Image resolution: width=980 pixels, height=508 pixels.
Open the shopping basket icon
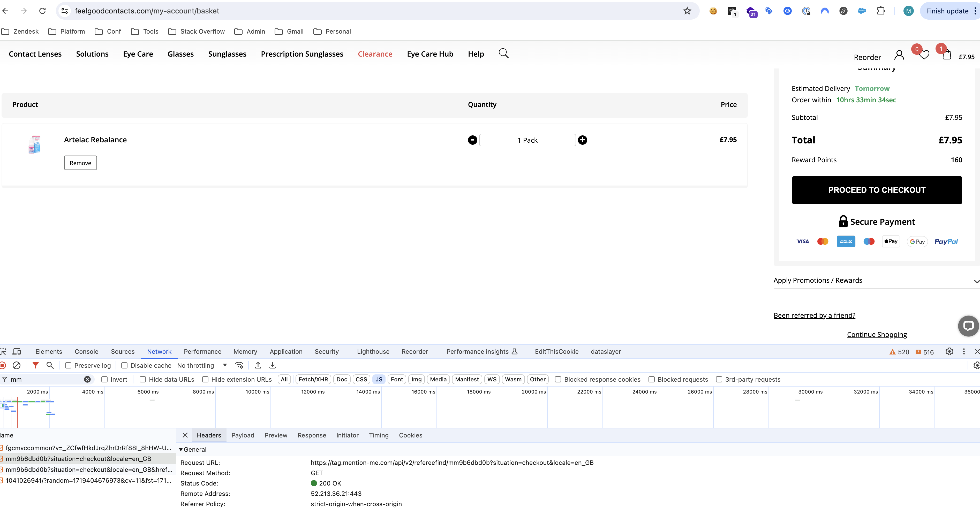(947, 55)
